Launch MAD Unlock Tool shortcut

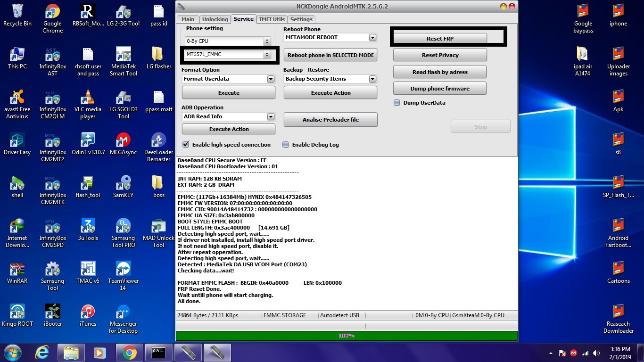tap(159, 232)
